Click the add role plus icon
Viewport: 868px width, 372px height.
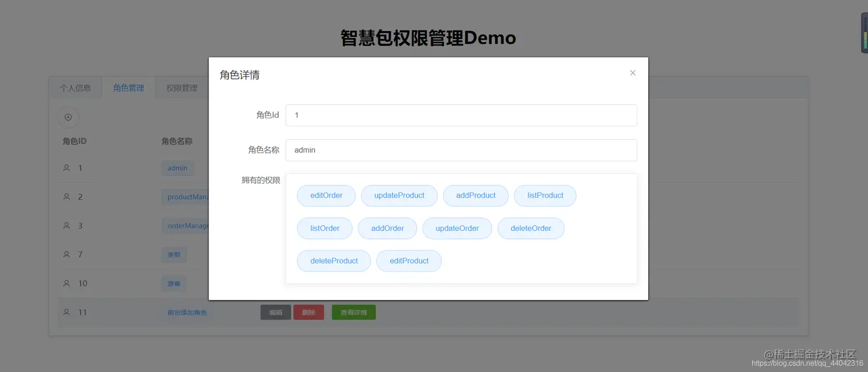click(x=68, y=117)
